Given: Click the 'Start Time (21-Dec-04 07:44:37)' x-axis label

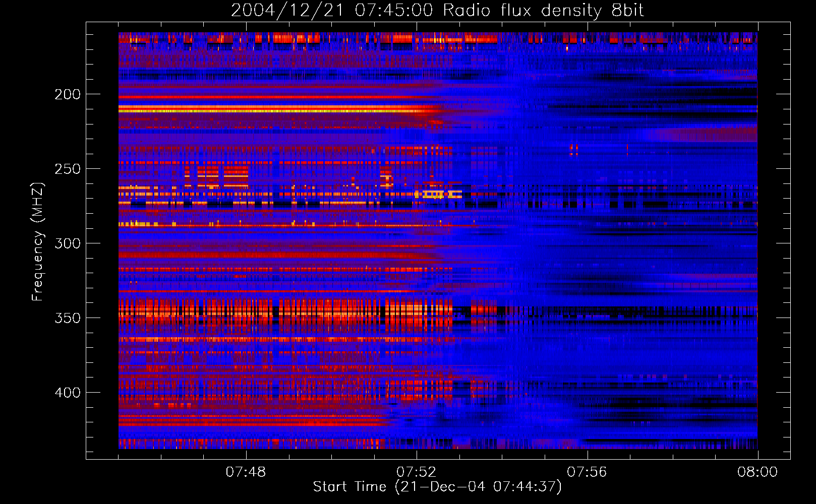Looking at the screenshot, I should coord(437,487).
